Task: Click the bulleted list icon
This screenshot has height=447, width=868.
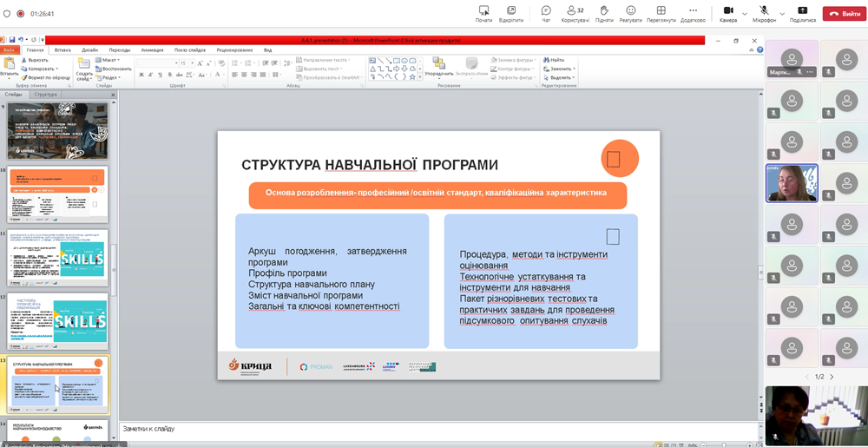Action: tap(235, 63)
